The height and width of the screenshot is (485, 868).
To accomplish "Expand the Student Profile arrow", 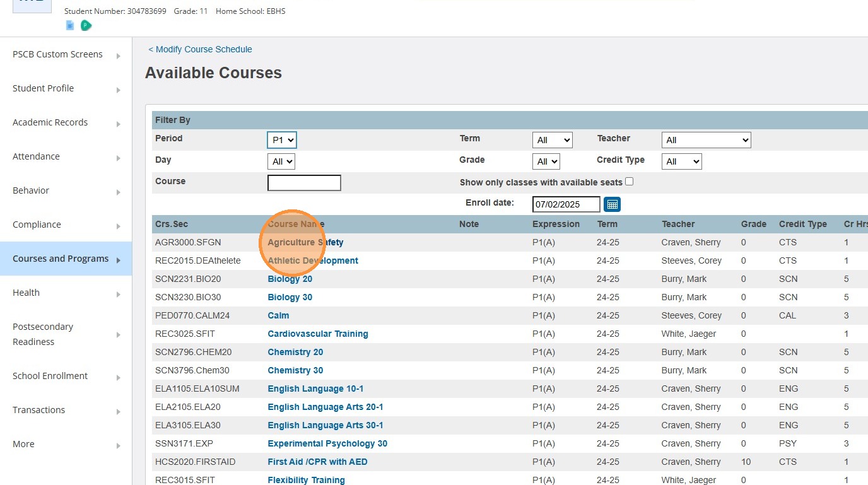I will pyautogui.click(x=119, y=90).
